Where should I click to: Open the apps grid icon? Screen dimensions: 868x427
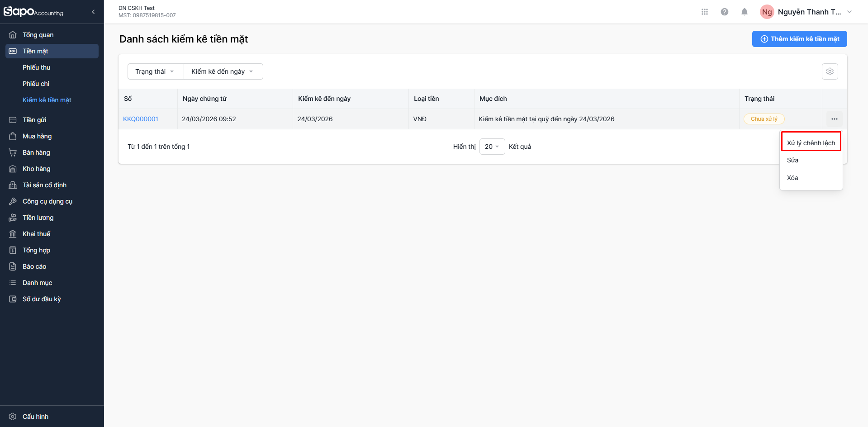coord(704,12)
